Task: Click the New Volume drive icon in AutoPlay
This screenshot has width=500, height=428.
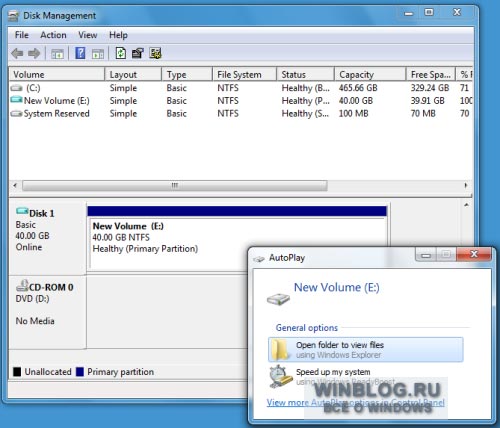Action: (278, 298)
